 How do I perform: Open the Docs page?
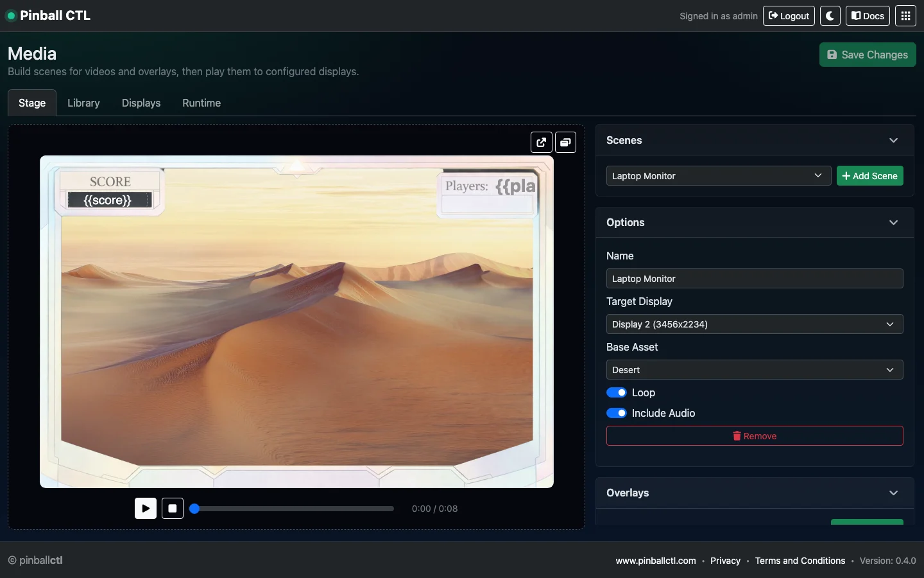[868, 16]
